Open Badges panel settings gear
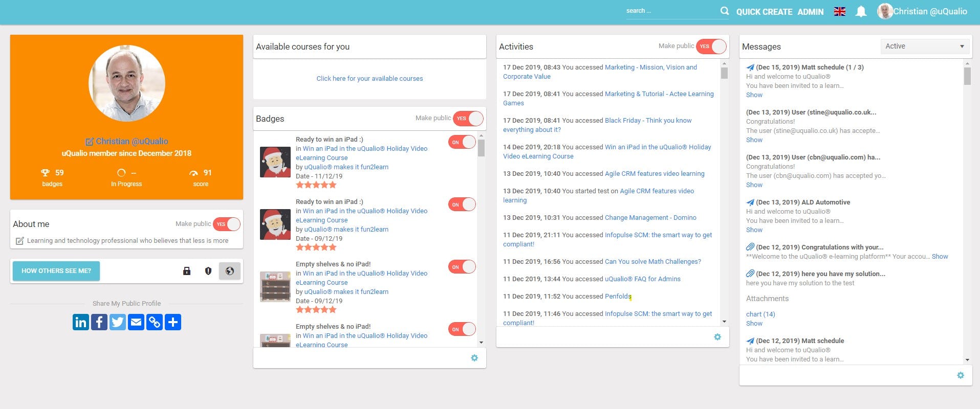980x409 pixels. (474, 358)
